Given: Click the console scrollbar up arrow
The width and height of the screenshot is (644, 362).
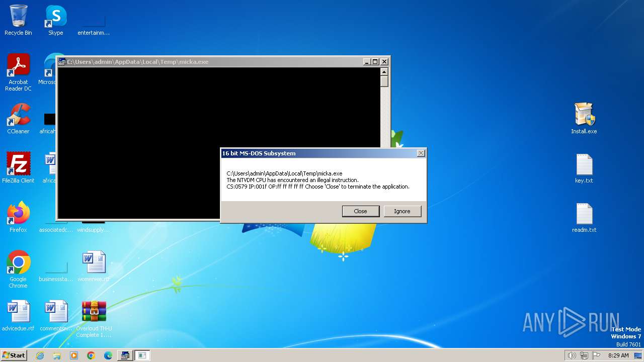Looking at the screenshot, I should [384, 71].
